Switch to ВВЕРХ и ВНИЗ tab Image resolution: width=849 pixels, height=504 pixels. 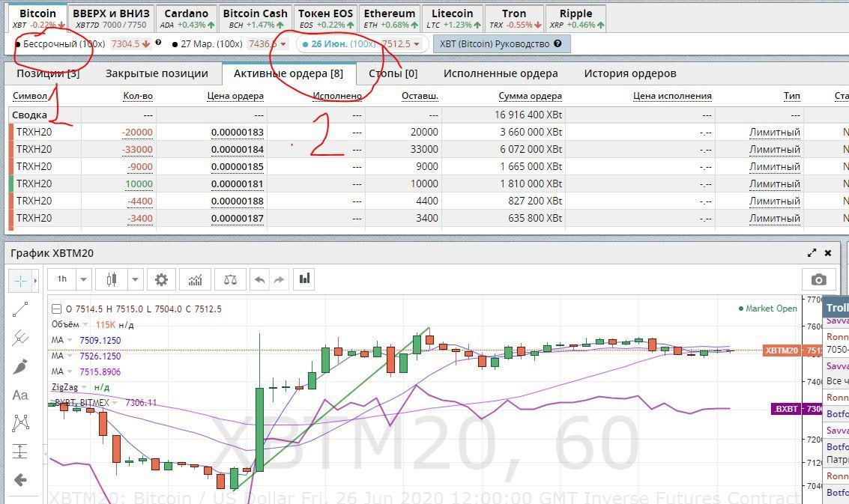tap(111, 18)
